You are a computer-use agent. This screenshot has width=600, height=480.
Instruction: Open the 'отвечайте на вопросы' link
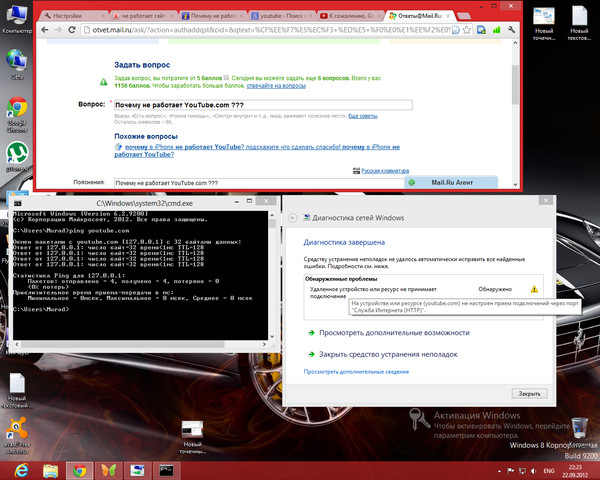click(x=276, y=86)
